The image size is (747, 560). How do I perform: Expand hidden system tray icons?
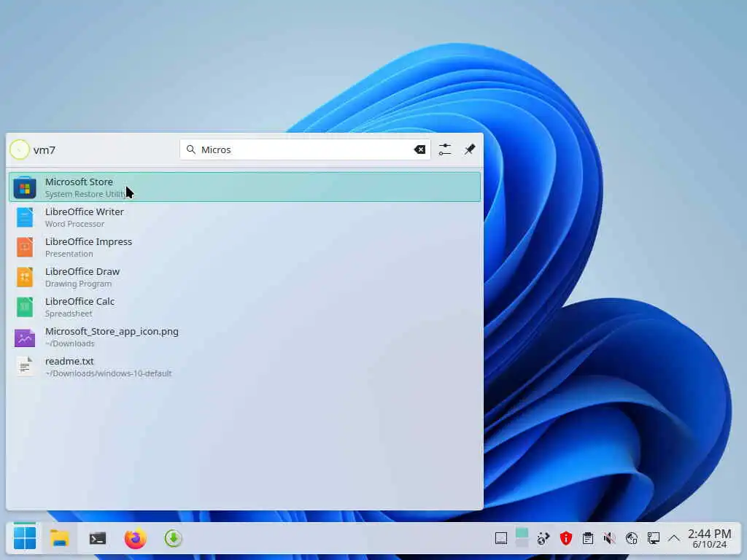(673, 539)
